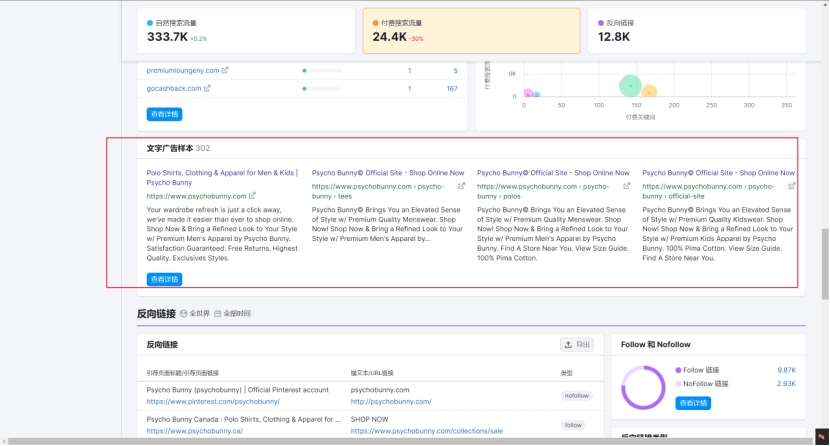830x446 pixels.
Task: Open external link icon beside premiumloungeny.com
Action: pos(225,70)
